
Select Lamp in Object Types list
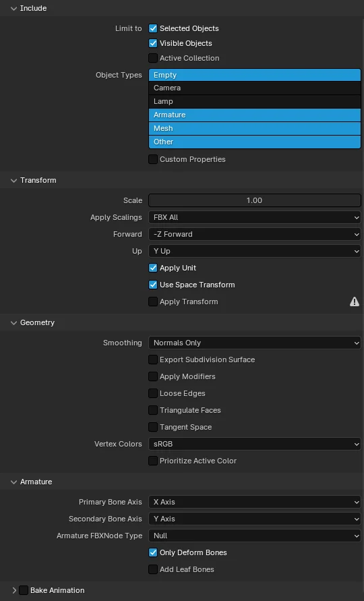coord(254,102)
